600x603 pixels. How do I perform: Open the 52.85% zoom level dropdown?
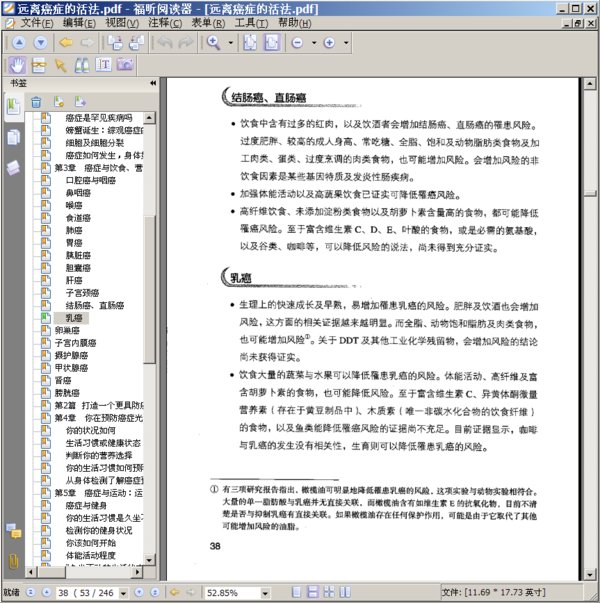coord(265,593)
